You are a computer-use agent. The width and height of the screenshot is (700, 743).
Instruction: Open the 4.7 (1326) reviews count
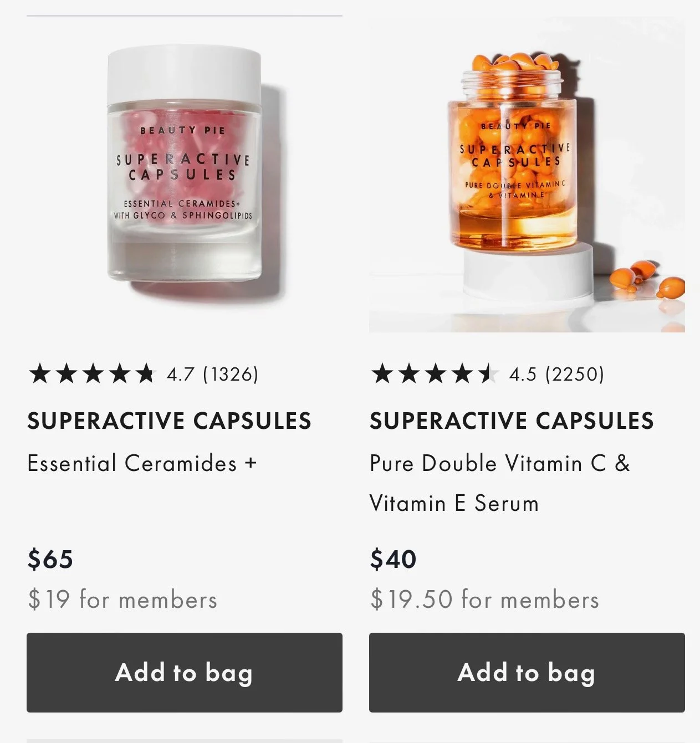coord(213,375)
